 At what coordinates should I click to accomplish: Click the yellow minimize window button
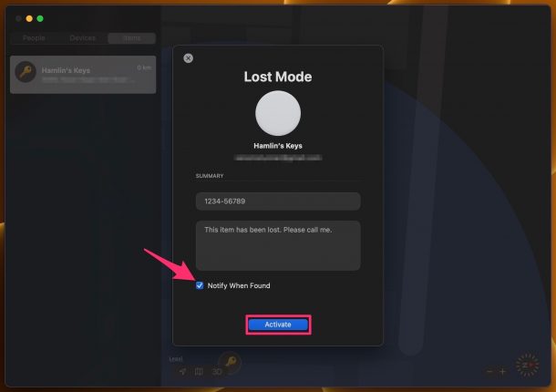pos(29,18)
